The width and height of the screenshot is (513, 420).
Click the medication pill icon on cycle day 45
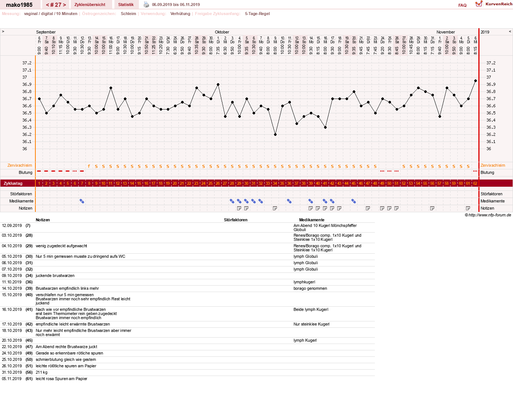(353, 201)
